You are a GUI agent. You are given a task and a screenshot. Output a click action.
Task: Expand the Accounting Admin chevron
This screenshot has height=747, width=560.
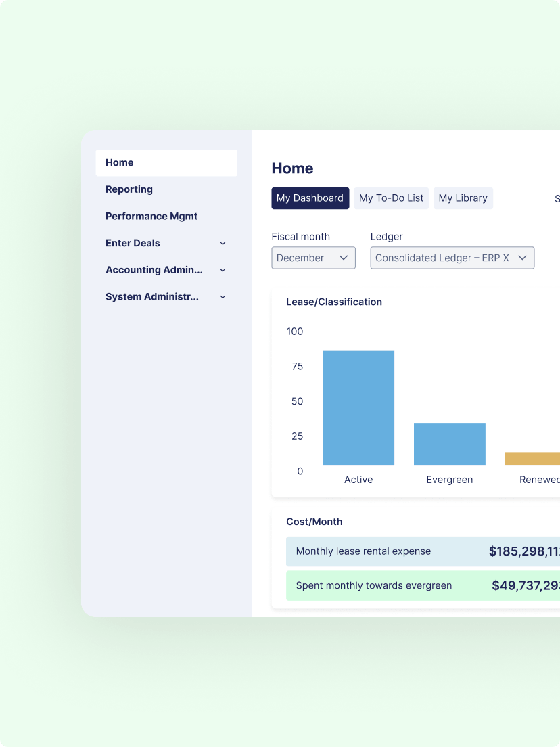223,270
